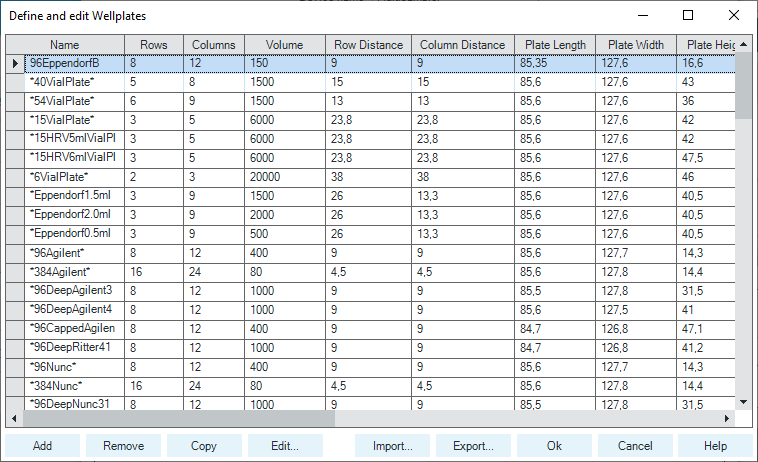Viewport: 758px width, 462px height.
Task: Click row distance 38 in *6VialPlate* row
Action: [x=368, y=177]
